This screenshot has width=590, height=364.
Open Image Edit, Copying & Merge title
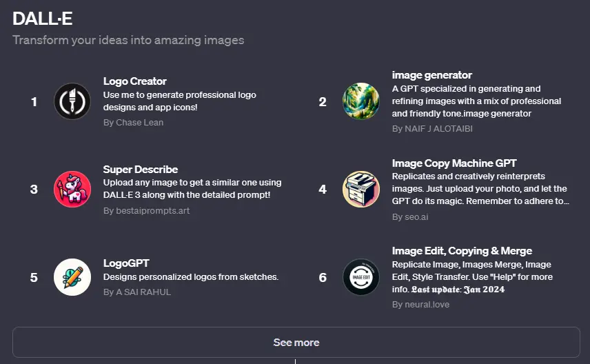[x=462, y=251]
